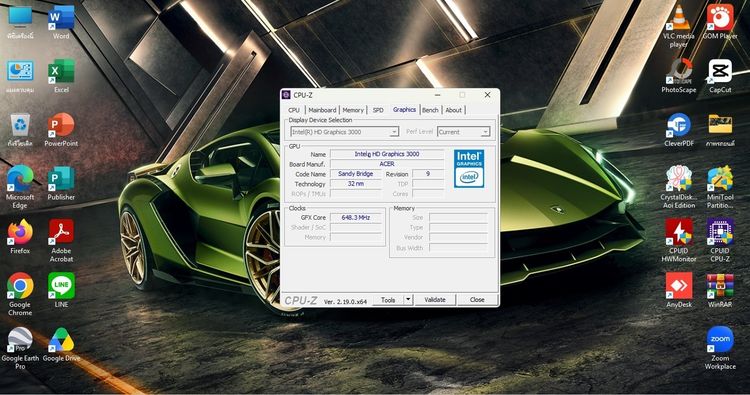Launch Adobe Acrobat shortcut
The width and height of the screenshot is (750, 395).
pyautogui.click(x=61, y=241)
